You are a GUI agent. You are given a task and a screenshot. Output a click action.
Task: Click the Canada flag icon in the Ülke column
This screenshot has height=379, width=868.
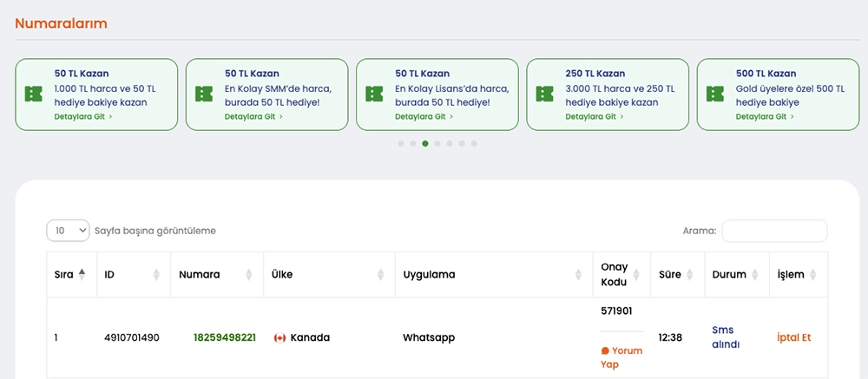pyautogui.click(x=279, y=337)
